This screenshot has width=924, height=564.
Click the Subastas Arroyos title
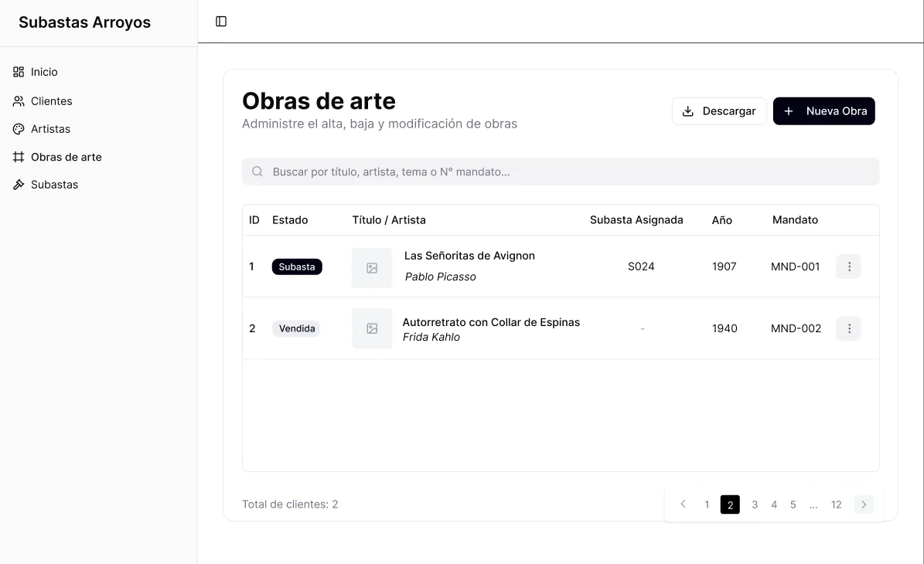pyautogui.click(x=85, y=22)
